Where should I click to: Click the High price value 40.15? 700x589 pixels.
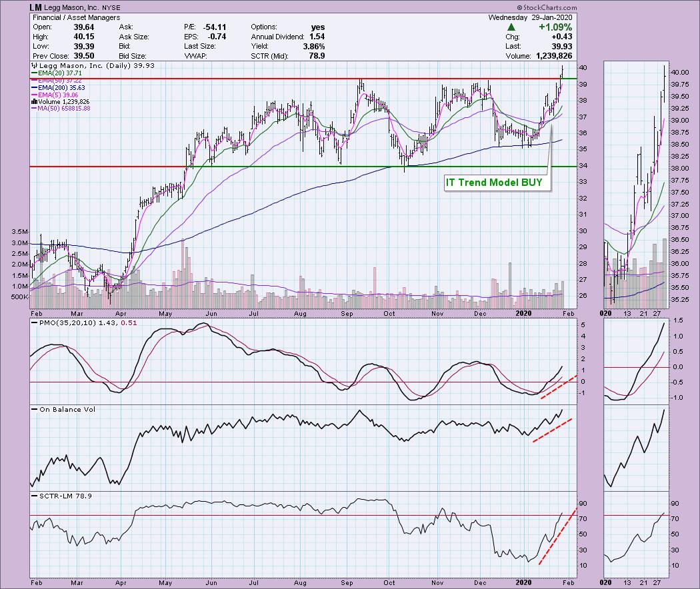[x=84, y=37]
